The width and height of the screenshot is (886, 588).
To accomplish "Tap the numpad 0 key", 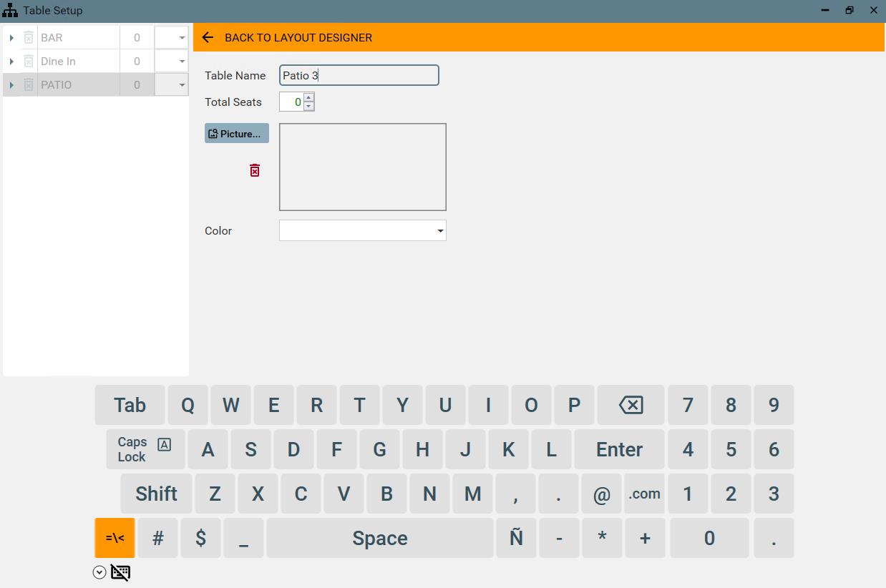I will 709,538.
